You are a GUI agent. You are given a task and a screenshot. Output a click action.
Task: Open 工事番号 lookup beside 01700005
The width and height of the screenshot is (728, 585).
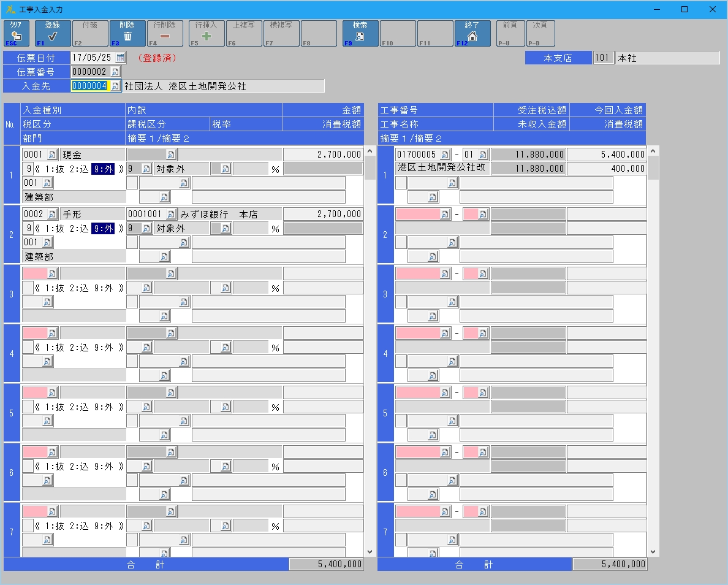click(x=445, y=155)
